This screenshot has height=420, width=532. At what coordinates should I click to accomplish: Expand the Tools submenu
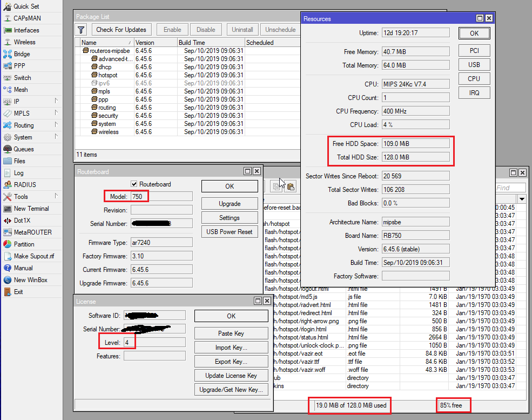[56, 196]
